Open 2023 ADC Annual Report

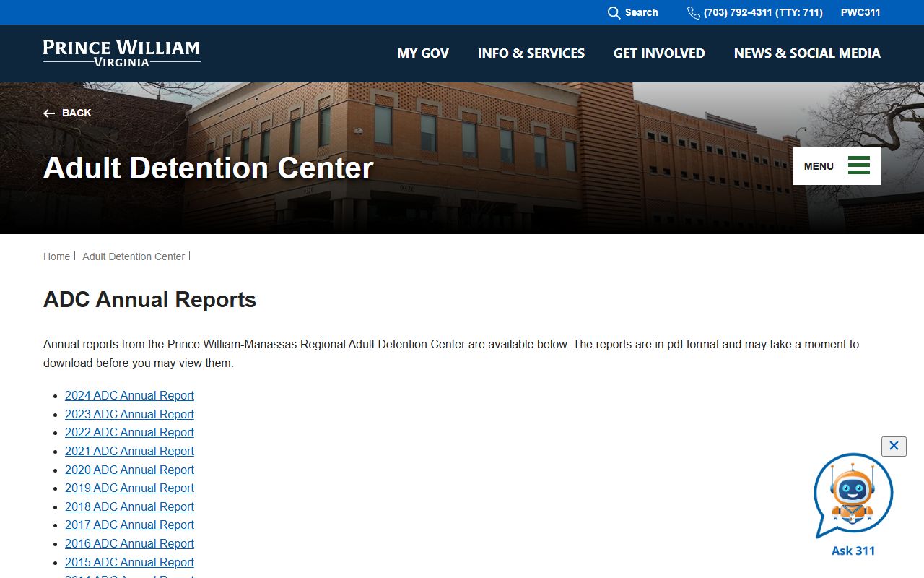pos(129,414)
